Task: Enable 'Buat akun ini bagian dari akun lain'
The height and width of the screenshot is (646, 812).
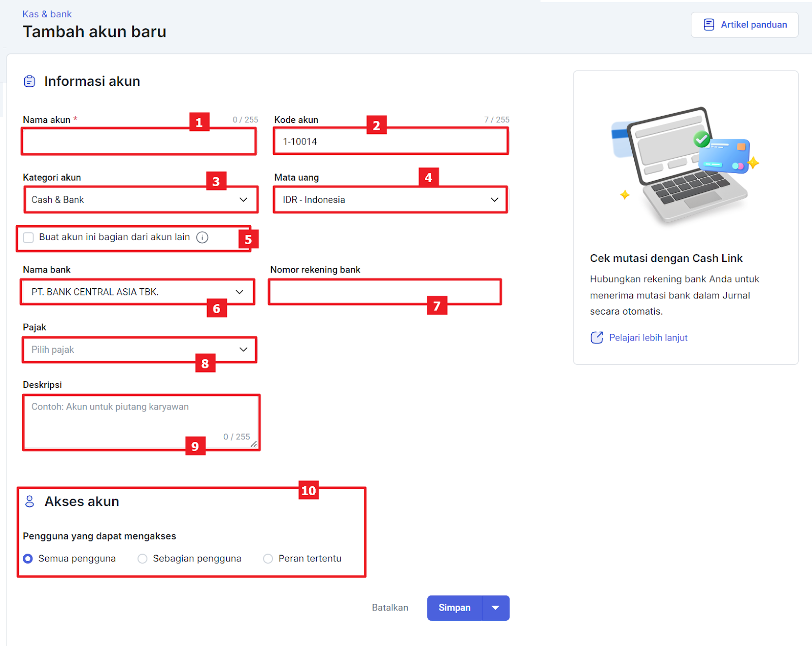Action: click(28, 237)
